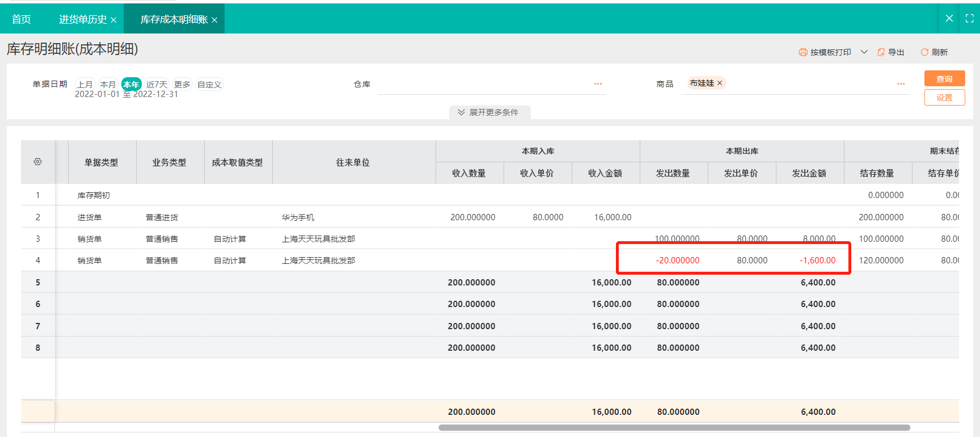Open product picker ellipsis button

click(x=901, y=84)
